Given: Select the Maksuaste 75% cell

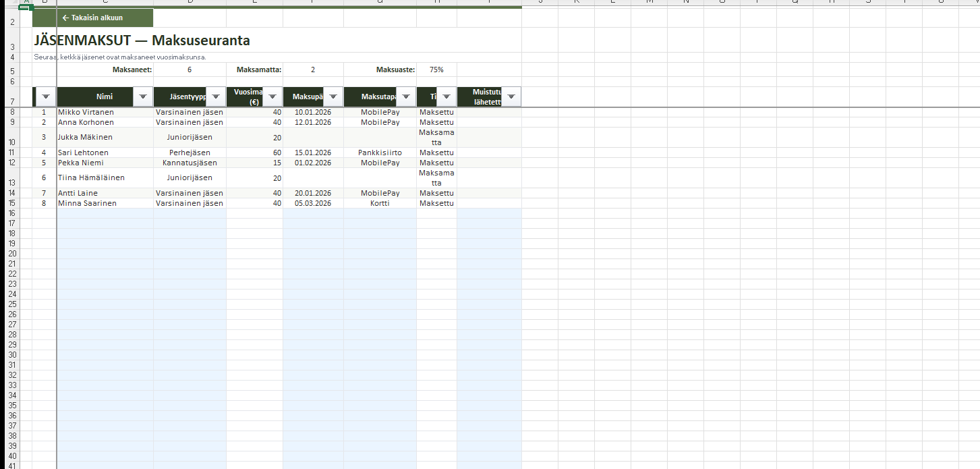Looking at the screenshot, I should coord(436,70).
